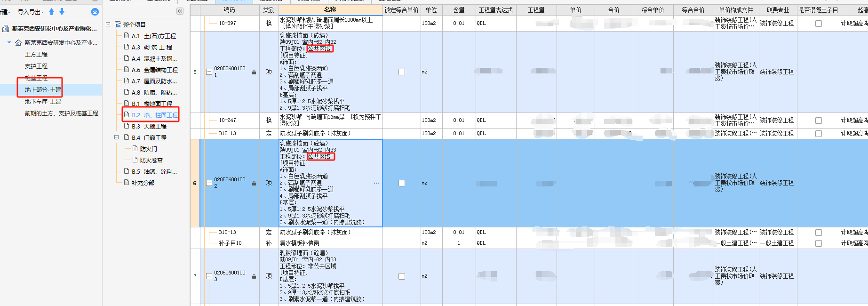868x306 pixels.
Task: Select 地上部分-土建 in left tree
Action: pos(43,90)
